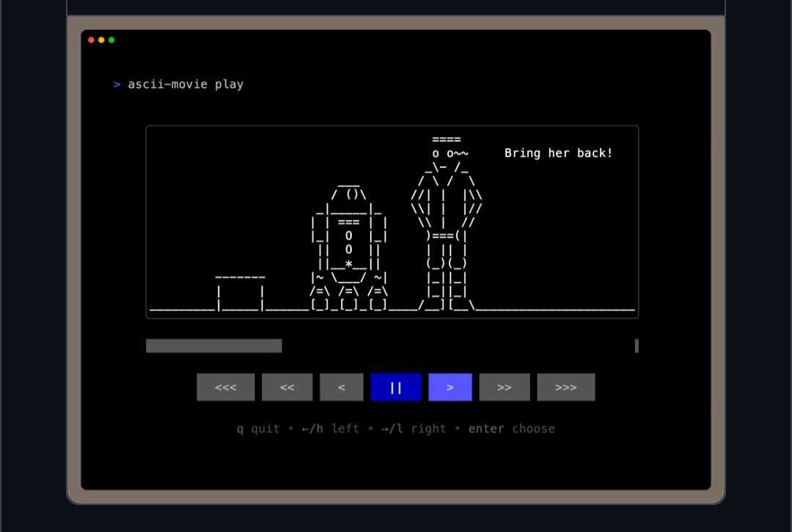Select the highlighted > play button
792x532 pixels.
[x=450, y=387]
